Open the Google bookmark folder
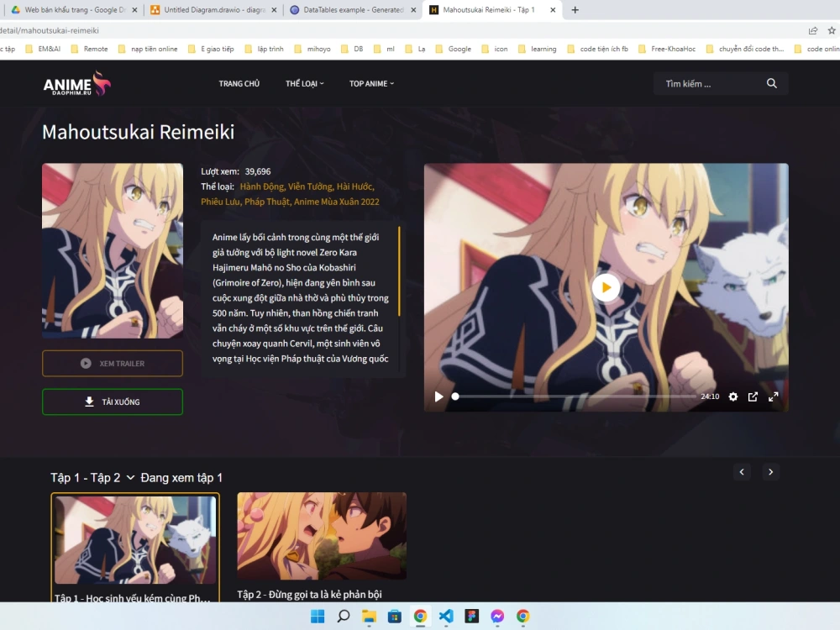 pos(454,49)
